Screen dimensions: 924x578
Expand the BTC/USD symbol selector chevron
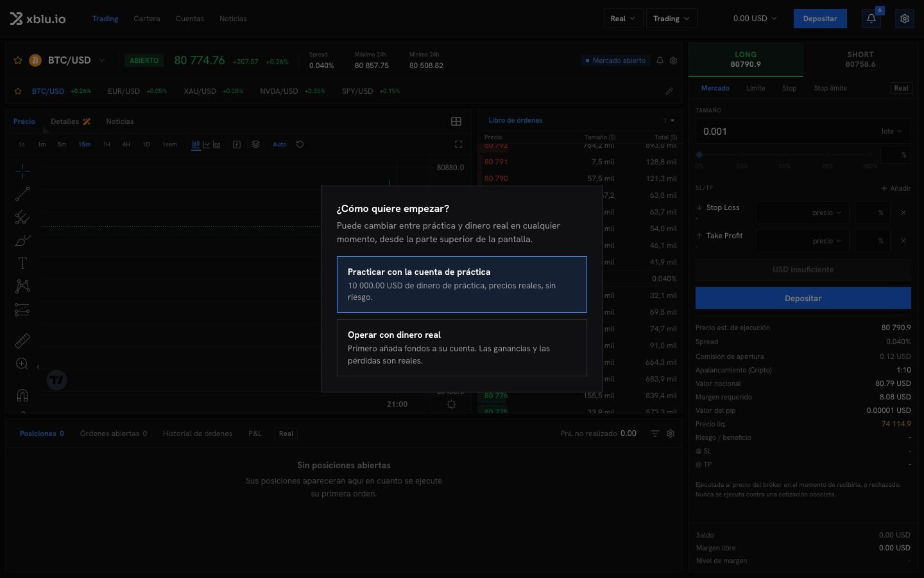[102, 60]
